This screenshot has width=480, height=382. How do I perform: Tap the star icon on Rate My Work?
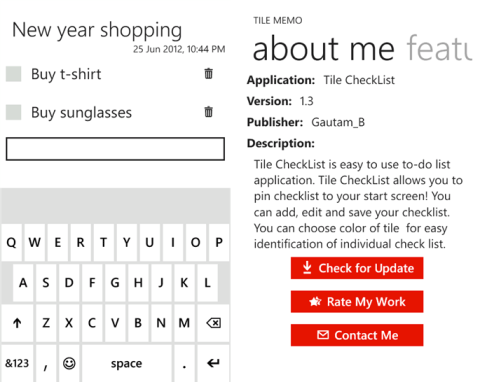coord(315,302)
